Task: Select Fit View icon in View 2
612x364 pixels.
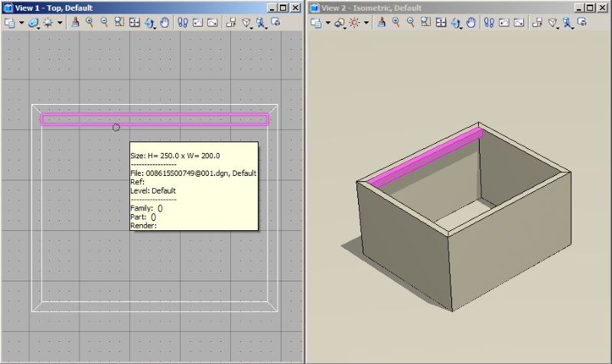Action: tap(441, 23)
